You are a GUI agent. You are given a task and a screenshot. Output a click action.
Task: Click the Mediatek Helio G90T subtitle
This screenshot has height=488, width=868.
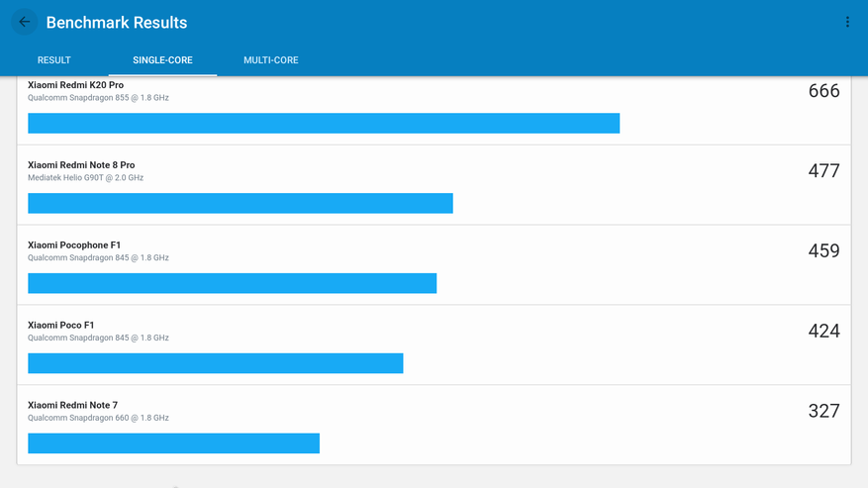[85, 178]
